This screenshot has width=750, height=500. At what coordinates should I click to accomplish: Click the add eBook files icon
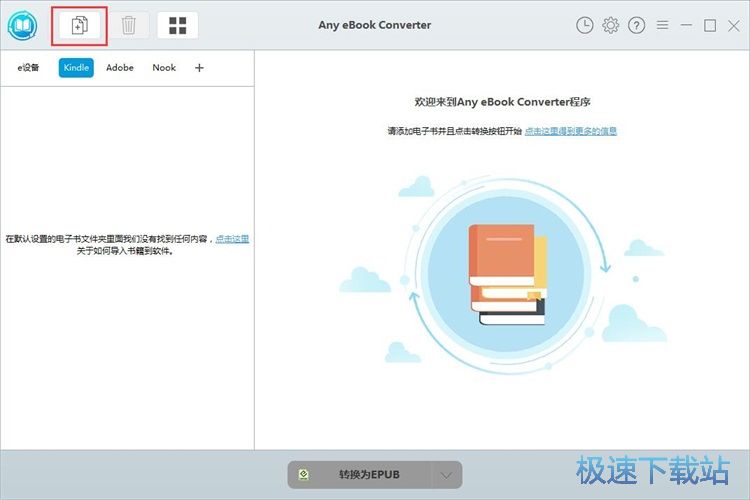click(x=80, y=25)
